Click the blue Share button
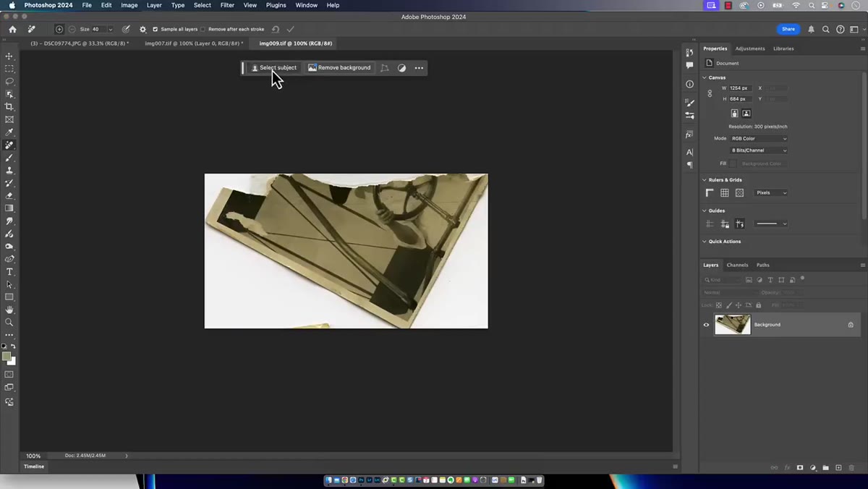 click(788, 29)
